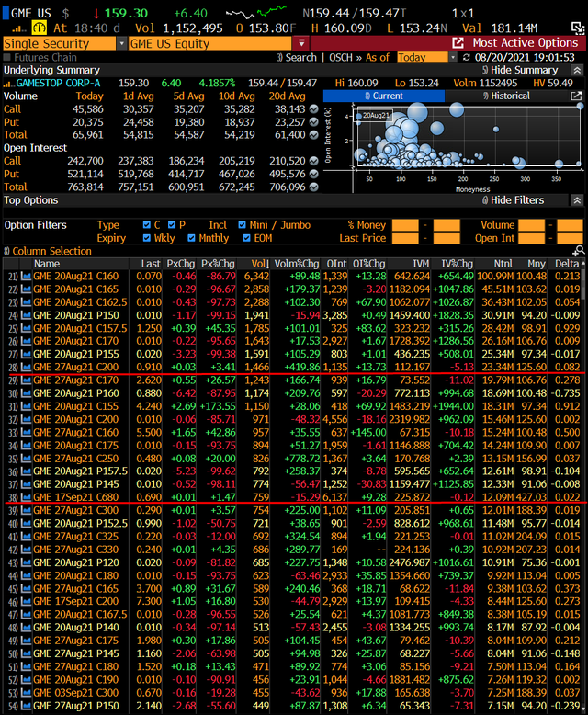
Task: Click the check icon on Total open interest row
Action: [313, 187]
